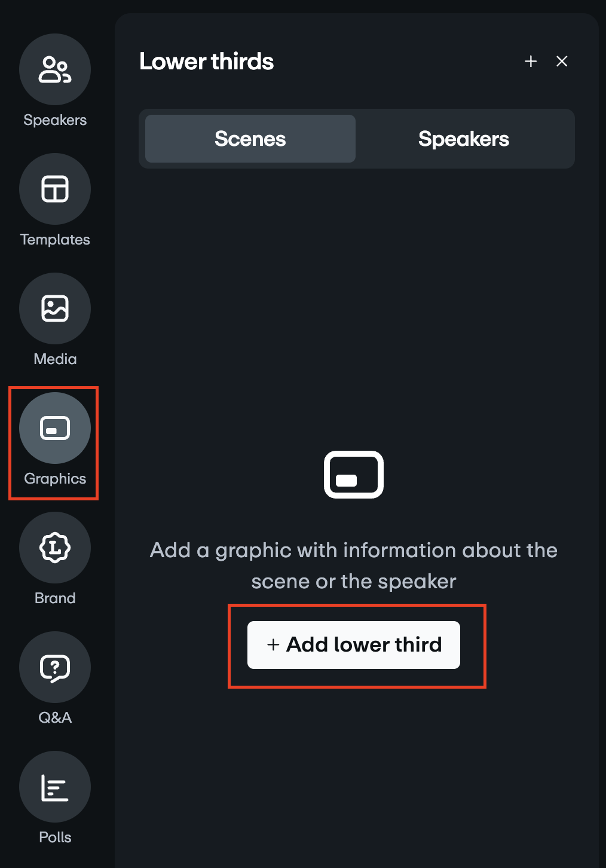Image resolution: width=606 pixels, height=868 pixels.
Task: Click the Speakers label under its icon
Action: (x=54, y=120)
